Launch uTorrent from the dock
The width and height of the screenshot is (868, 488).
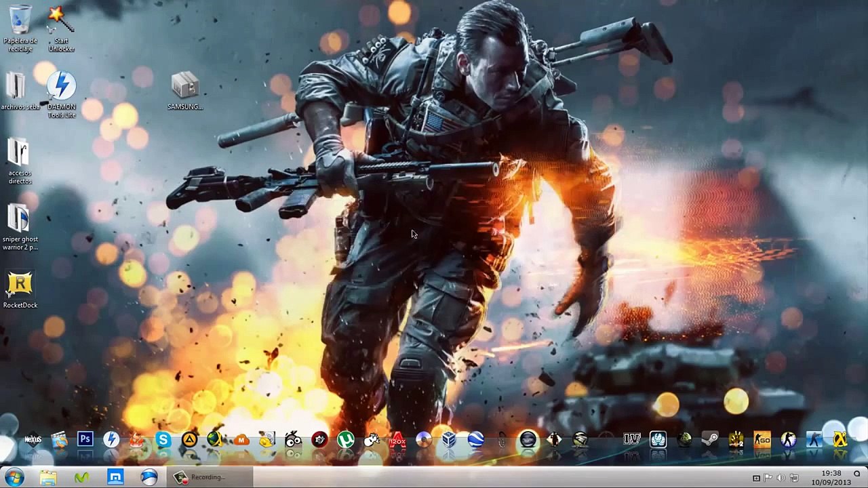(x=346, y=440)
